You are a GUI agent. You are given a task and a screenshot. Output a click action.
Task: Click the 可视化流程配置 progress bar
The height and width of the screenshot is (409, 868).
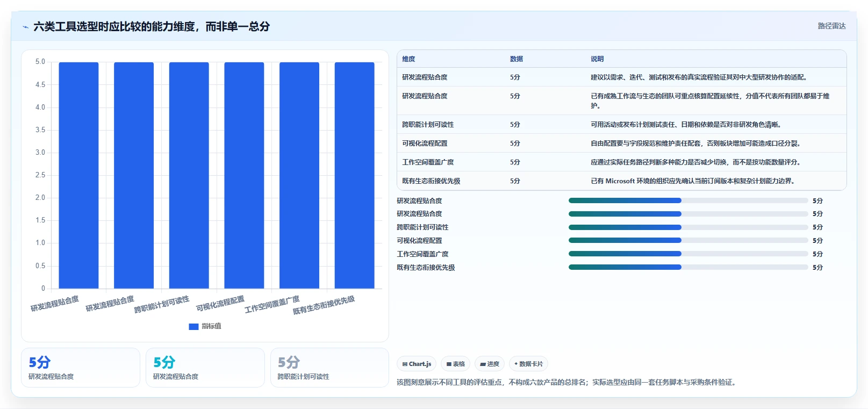pyautogui.click(x=688, y=241)
